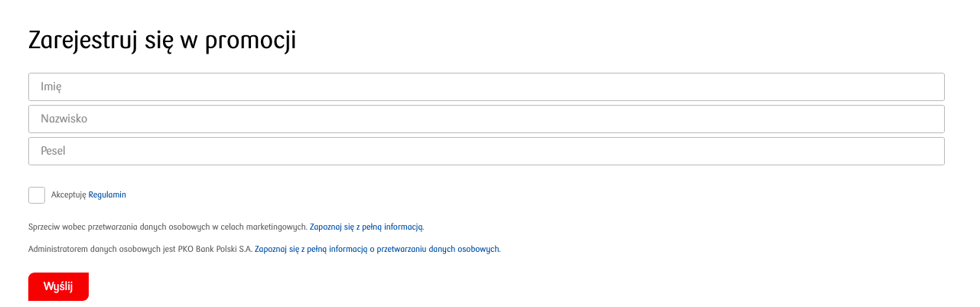980x307 pixels.
Task: Click the 'Akceptuję' label text
Action: pos(69,195)
